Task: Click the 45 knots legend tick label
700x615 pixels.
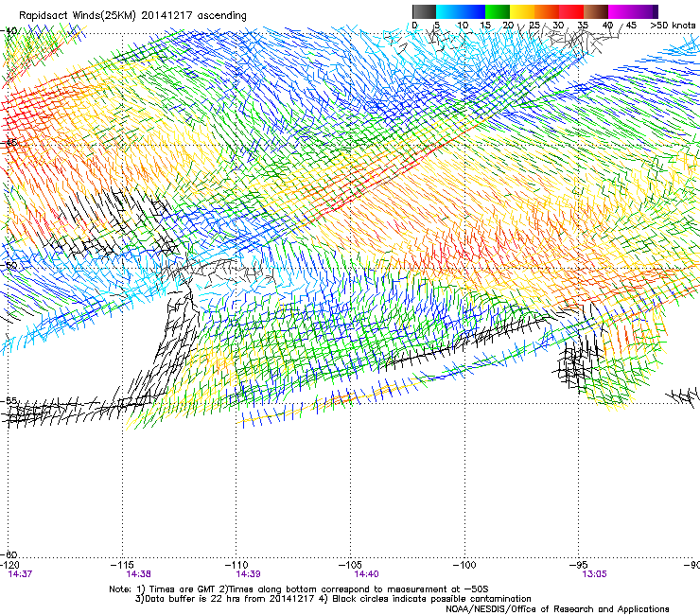Action: click(631, 26)
